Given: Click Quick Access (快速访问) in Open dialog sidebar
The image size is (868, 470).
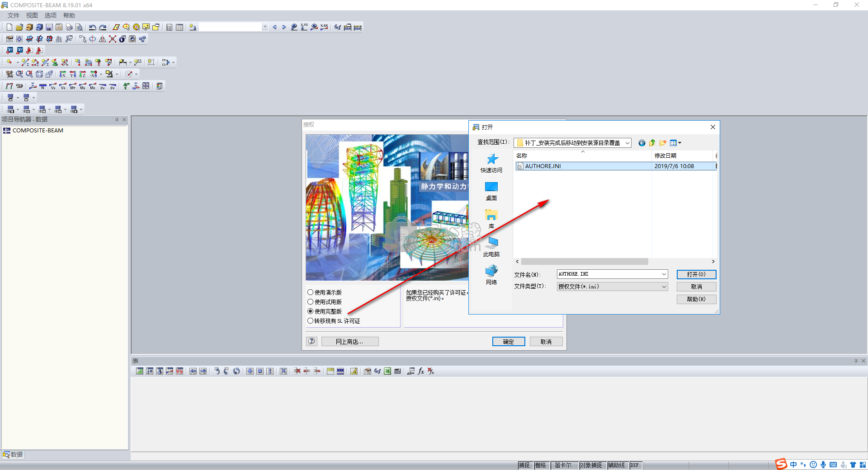Looking at the screenshot, I should pyautogui.click(x=491, y=164).
